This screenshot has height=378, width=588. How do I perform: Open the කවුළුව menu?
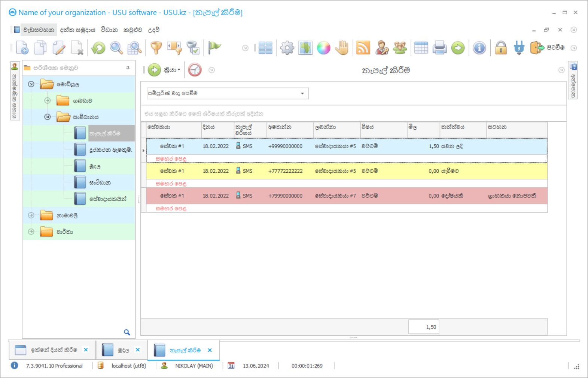coord(133,30)
